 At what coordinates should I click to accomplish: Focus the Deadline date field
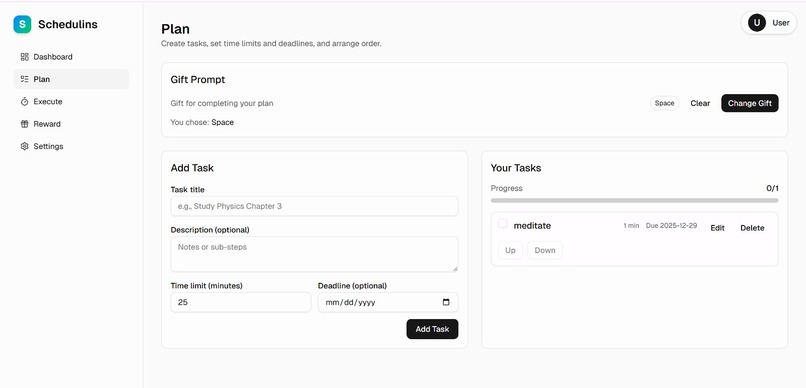pyautogui.click(x=388, y=302)
